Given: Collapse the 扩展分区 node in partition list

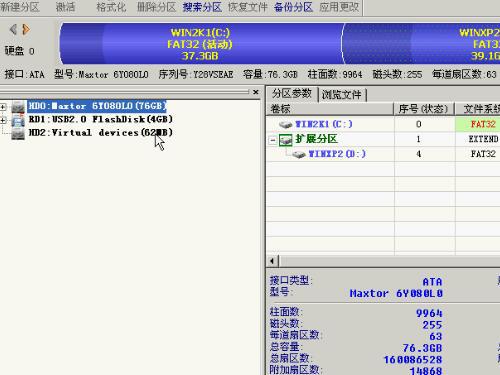Looking at the screenshot, I should [273, 140].
